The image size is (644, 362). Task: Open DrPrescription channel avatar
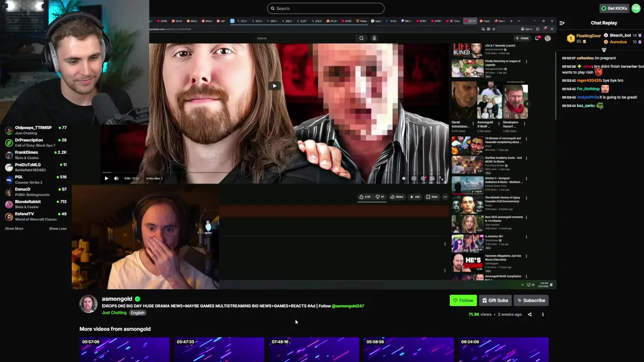pyautogui.click(x=9, y=143)
